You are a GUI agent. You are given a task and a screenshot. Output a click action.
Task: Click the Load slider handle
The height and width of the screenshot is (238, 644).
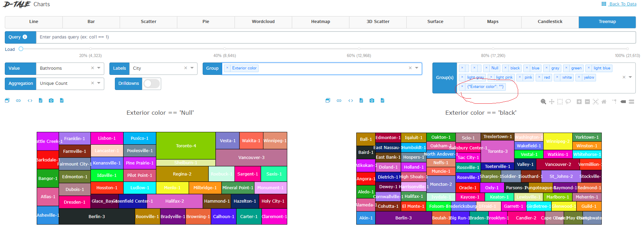(x=21, y=49)
